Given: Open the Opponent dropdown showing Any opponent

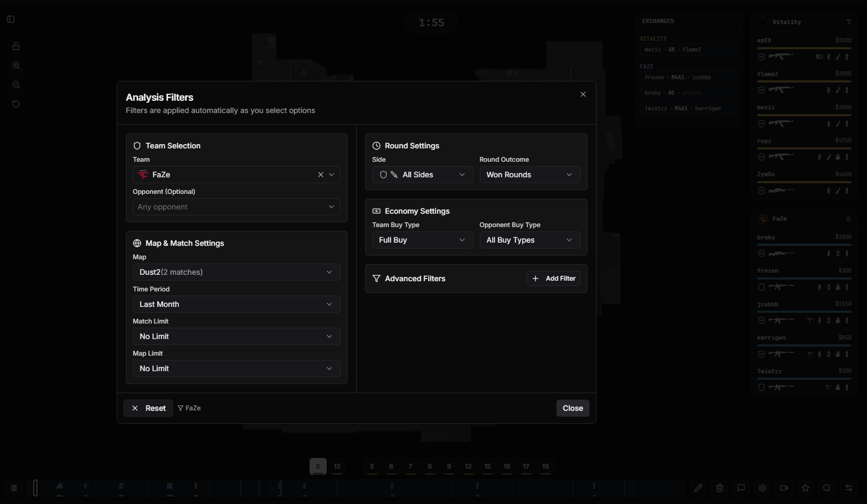Looking at the screenshot, I should pyautogui.click(x=236, y=207).
